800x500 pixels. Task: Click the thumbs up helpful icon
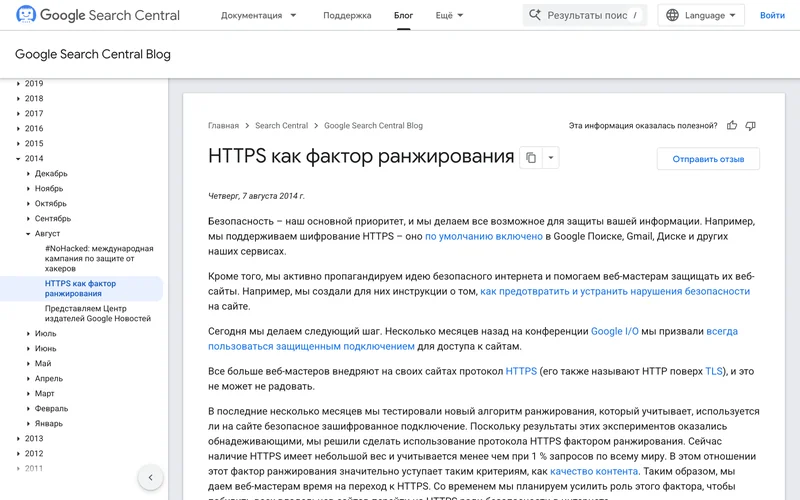[732, 126]
